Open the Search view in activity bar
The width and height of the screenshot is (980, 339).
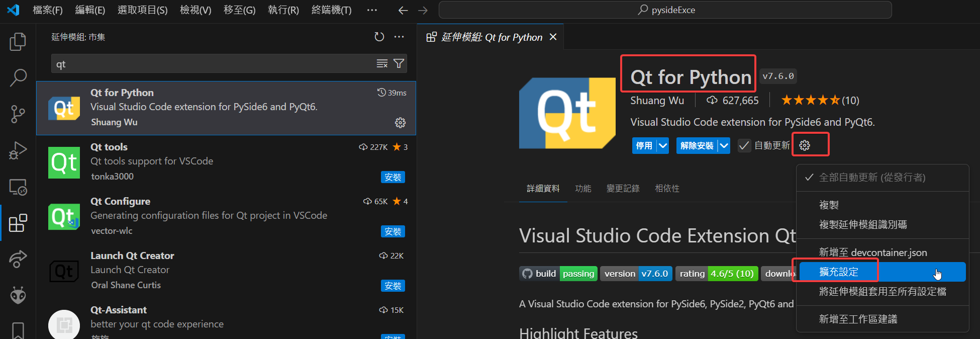(18, 78)
